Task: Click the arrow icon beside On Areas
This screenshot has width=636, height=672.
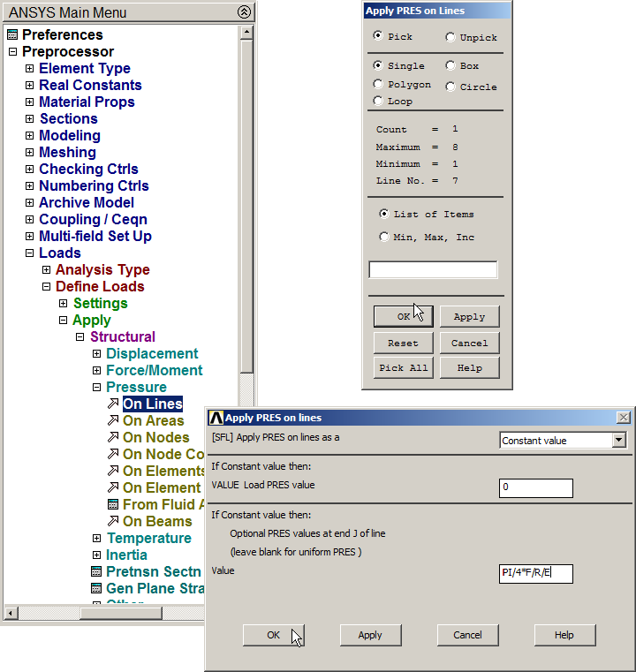Action: [112, 421]
